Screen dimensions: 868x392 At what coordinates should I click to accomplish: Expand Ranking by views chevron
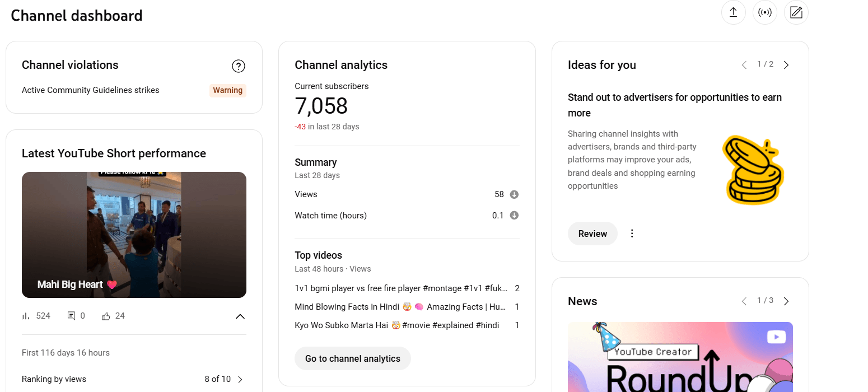tap(240, 379)
